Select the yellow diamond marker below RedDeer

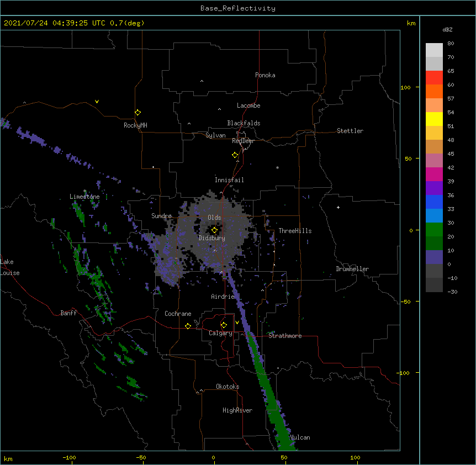(x=235, y=155)
